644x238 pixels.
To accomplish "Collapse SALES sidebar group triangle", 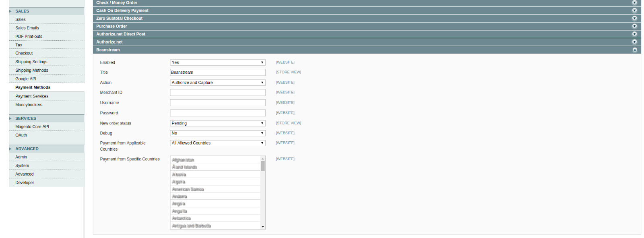I will (10, 11).
